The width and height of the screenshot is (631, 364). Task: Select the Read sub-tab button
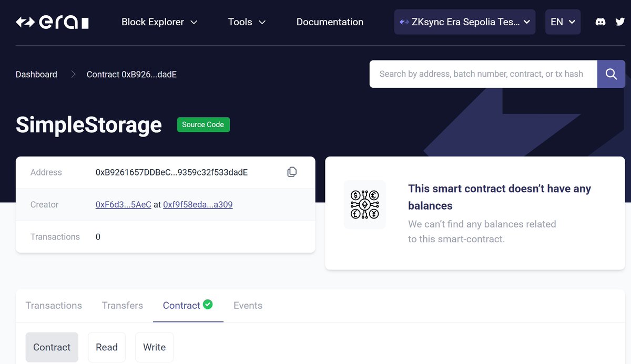click(107, 347)
